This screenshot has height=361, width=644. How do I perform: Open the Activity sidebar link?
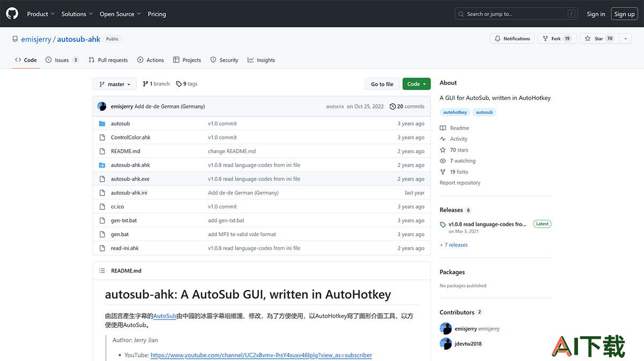[453, 139]
